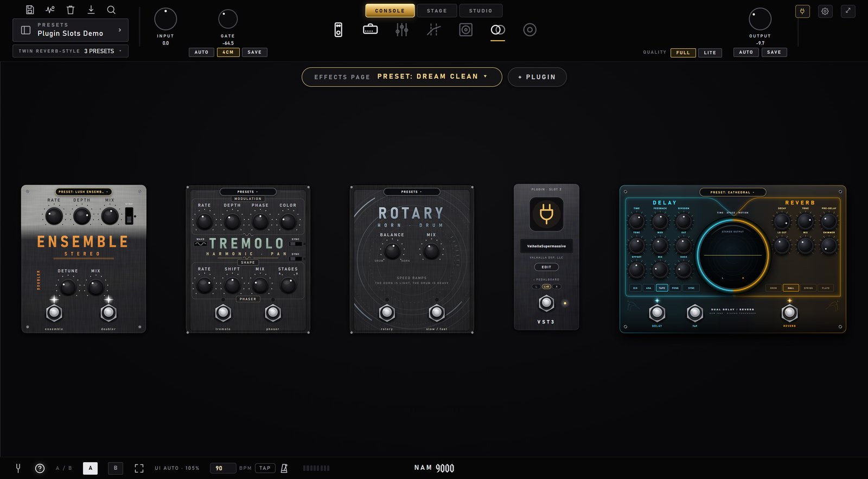Click the download/import arrow icon
868x479 pixels.
pyautogui.click(x=91, y=10)
